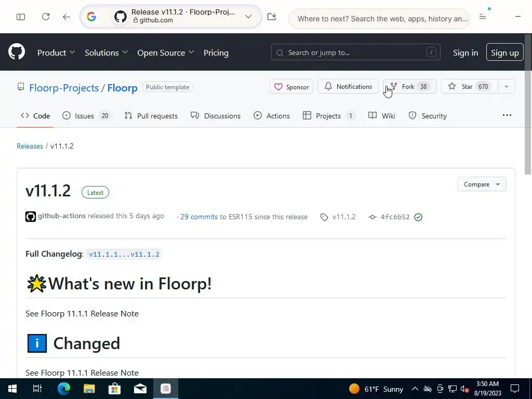Screen dimensions: 532x399
Task: Switch to the Code tab
Action: (35, 116)
